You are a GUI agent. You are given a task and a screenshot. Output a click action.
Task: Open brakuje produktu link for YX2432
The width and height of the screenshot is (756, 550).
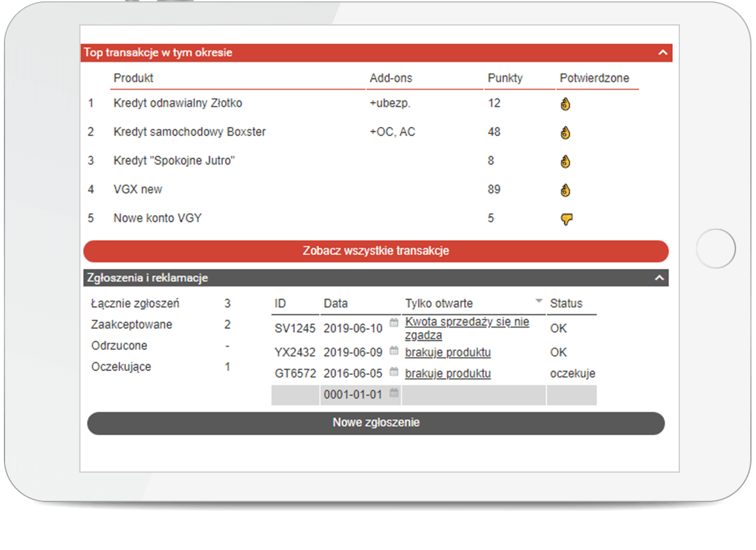click(447, 353)
